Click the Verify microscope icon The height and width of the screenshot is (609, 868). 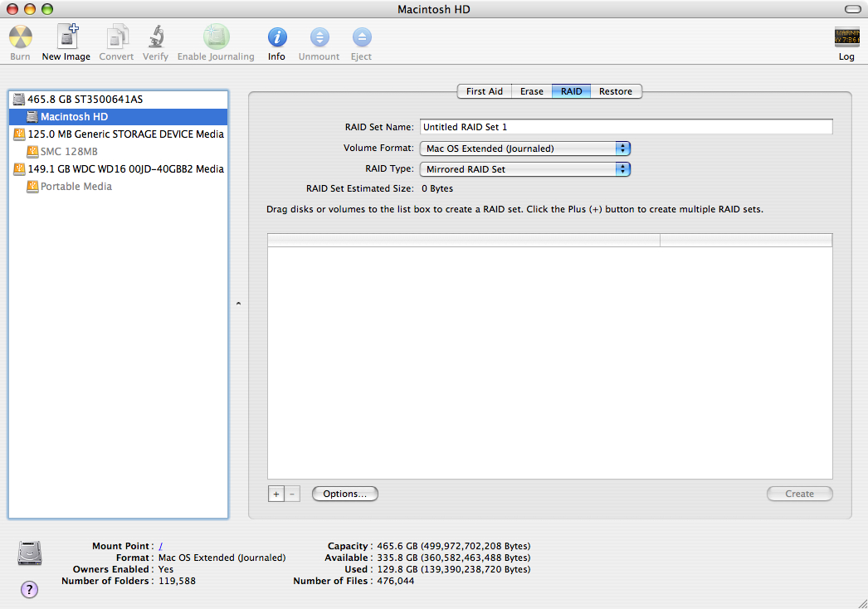coord(155,38)
